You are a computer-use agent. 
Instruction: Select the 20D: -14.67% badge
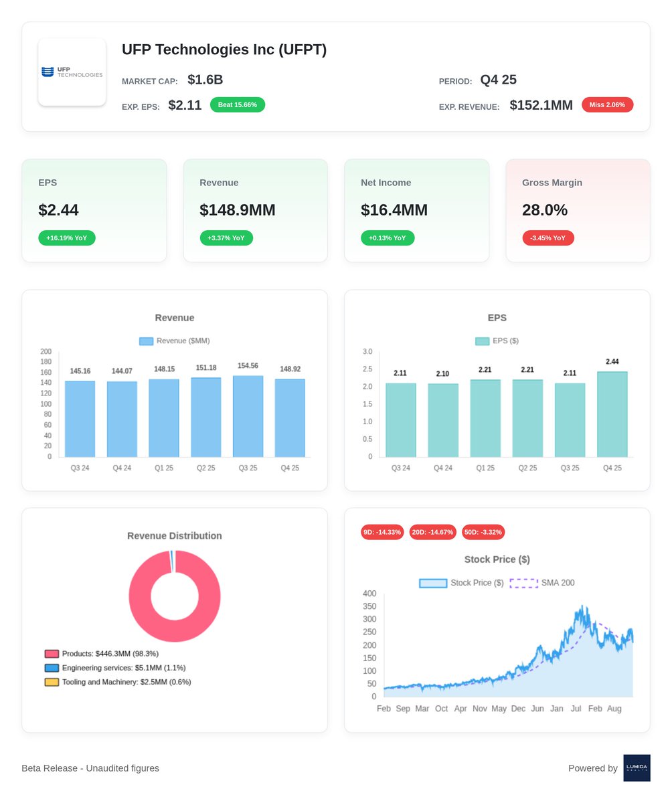432,532
